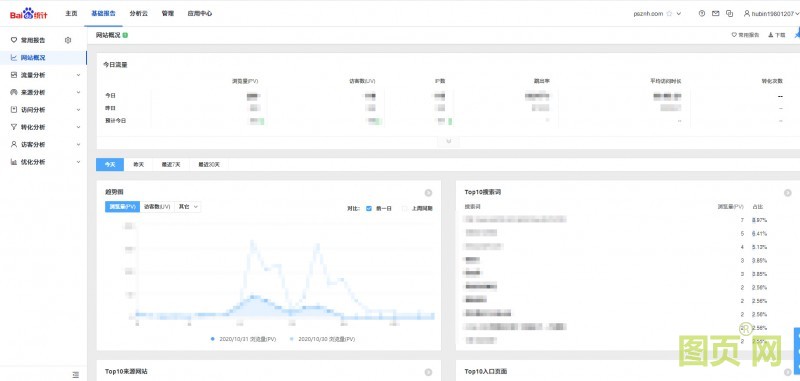Switch to the 最近7天 tab

170,165
